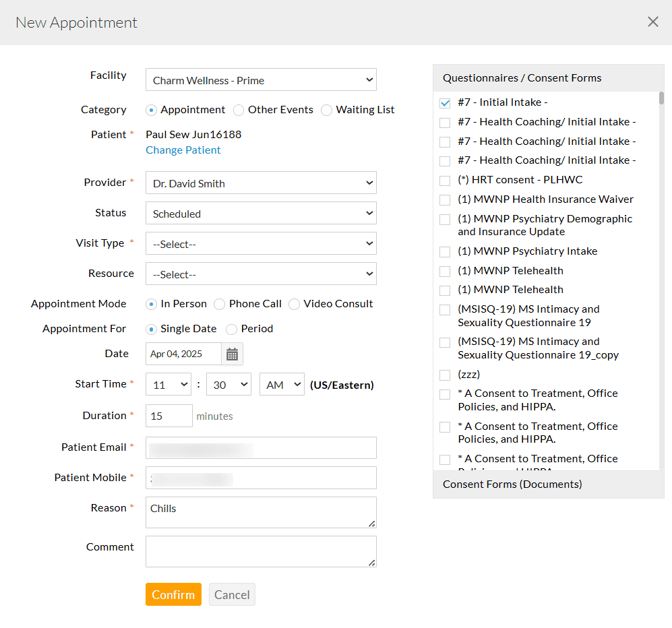
Task: Check the (1) MWNP Psychiatry Intake form
Action: point(444,251)
